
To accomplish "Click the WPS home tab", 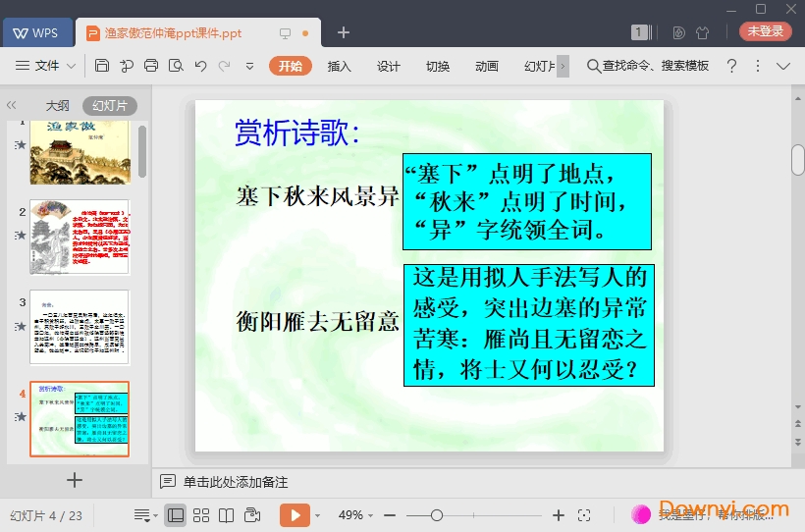I will [x=37, y=32].
